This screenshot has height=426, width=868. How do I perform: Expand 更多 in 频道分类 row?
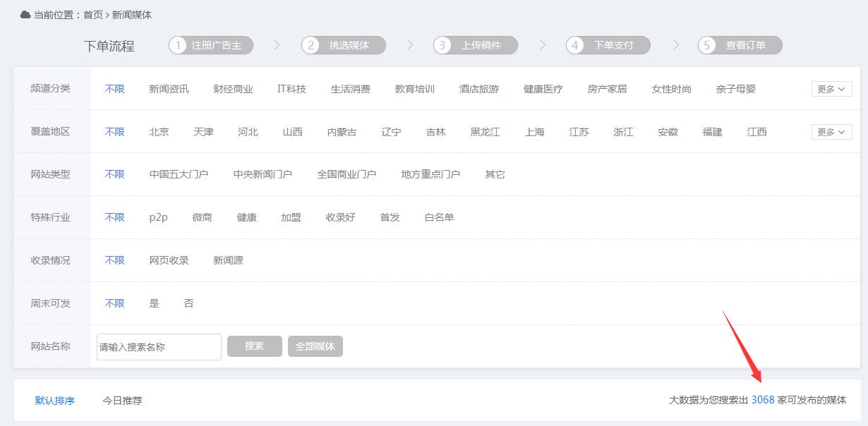click(x=831, y=89)
